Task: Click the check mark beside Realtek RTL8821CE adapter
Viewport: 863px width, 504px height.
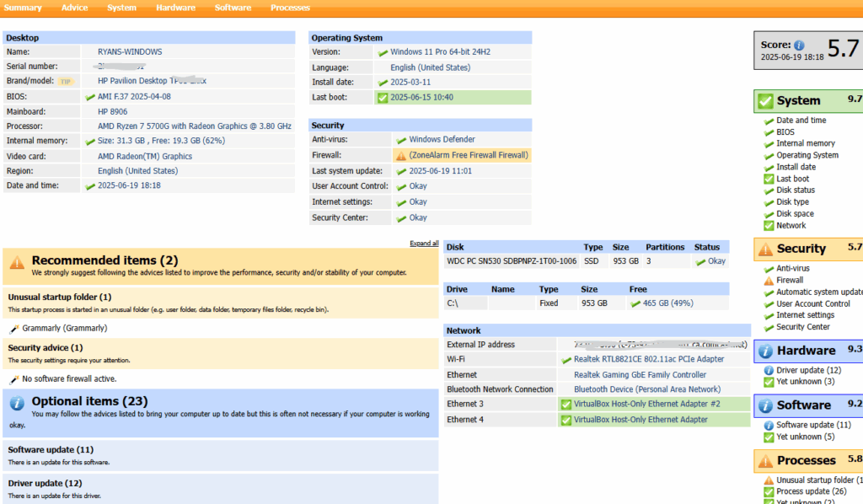Action: 566,360
